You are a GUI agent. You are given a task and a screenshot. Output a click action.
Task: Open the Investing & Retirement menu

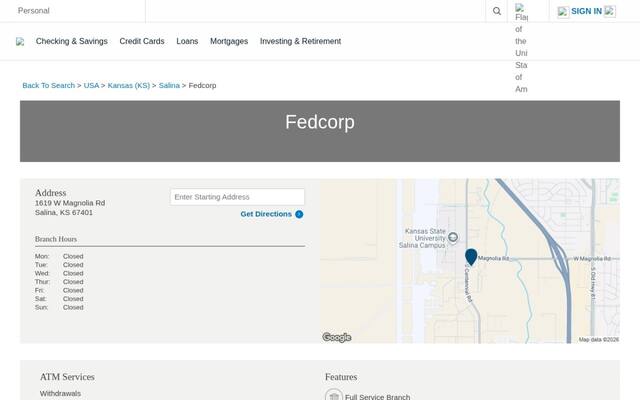coord(300,41)
